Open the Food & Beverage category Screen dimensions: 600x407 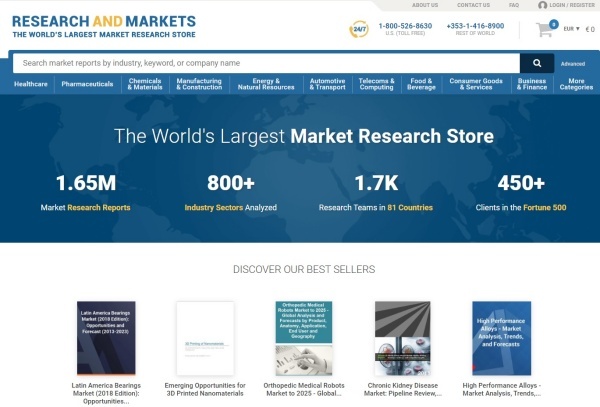(x=421, y=84)
